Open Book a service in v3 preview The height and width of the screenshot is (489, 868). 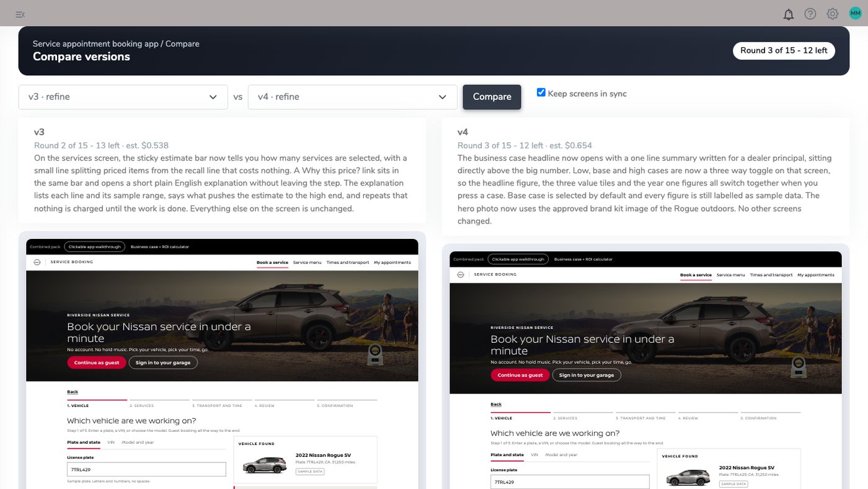[272, 262]
